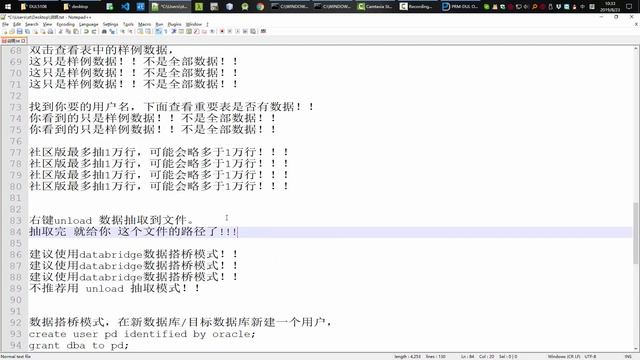Open Google Chrome from taskbar

(260, 7)
